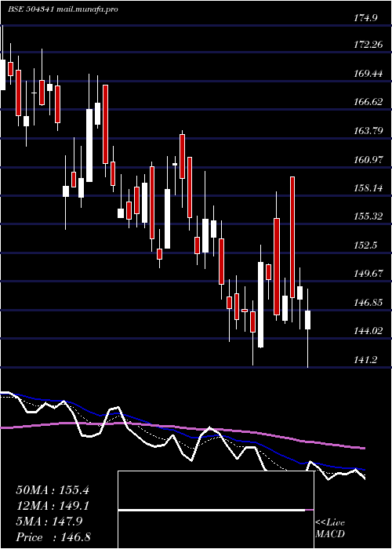Click the tall red candle peaking near 160
The height and width of the screenshot is (549, 392).
pyautogui.click(x=292, y=238)
